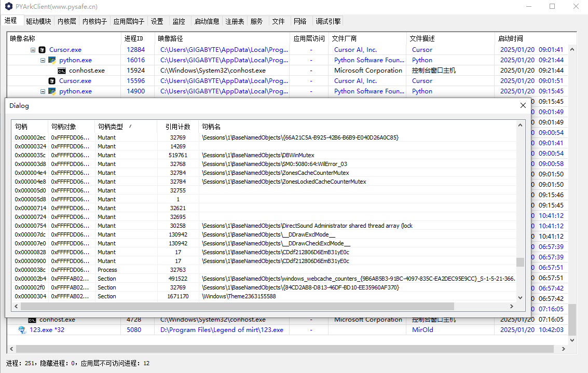The width and height of the screenshot is (588, 373).
Task: Collapse the Cursor.exe 12884 process tree
Action: (33, 50)
